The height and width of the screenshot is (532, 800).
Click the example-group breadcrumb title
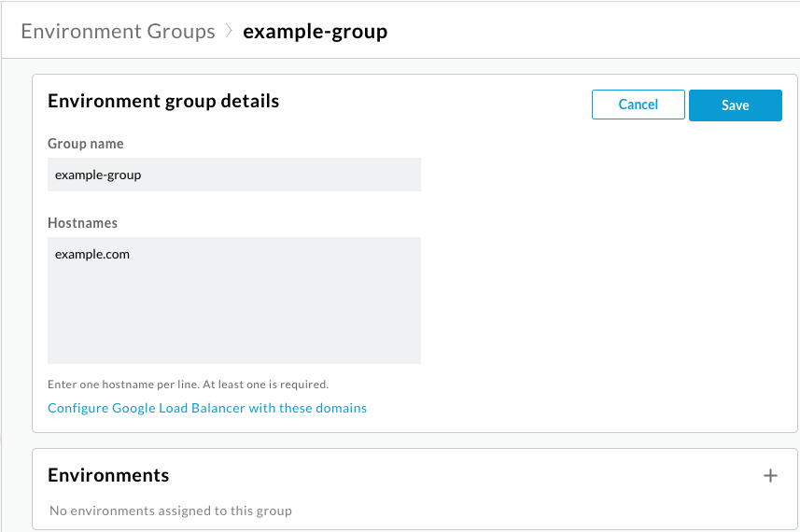pos(315,32)
